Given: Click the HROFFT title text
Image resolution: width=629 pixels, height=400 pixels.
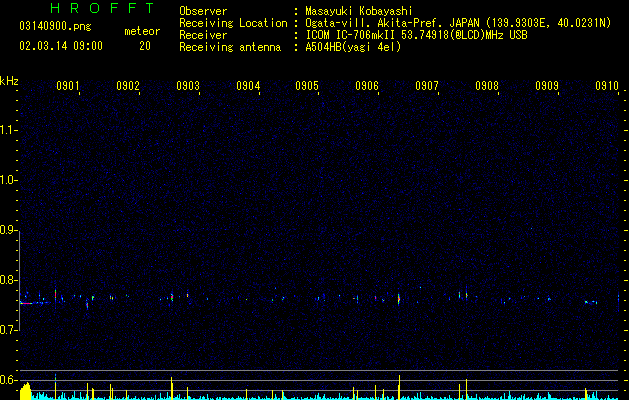Looking at the screenshot, I should 103,8.
